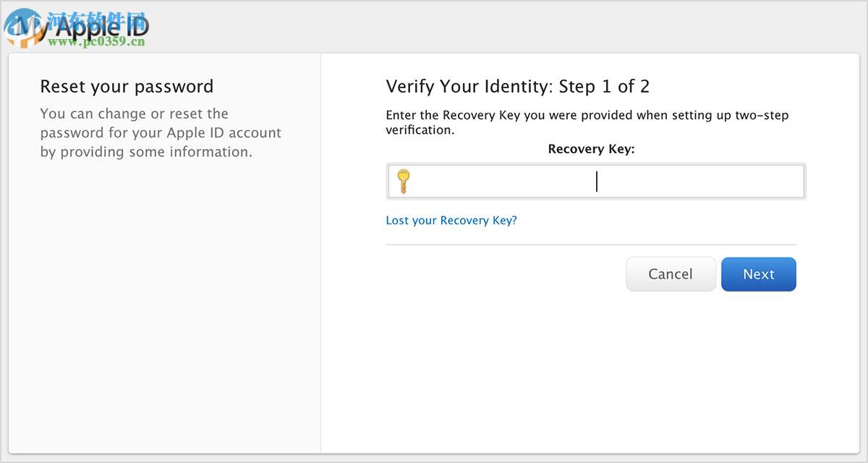Proceed with the Next button
Screen dimensions: 868x463
point(758,274)
